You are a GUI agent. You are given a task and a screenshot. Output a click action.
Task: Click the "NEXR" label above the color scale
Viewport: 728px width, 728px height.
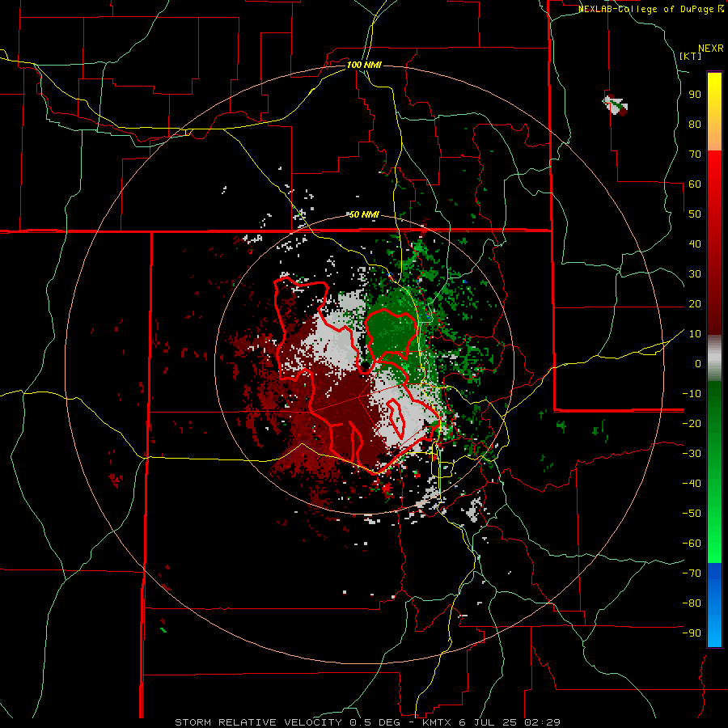[711, 49]
